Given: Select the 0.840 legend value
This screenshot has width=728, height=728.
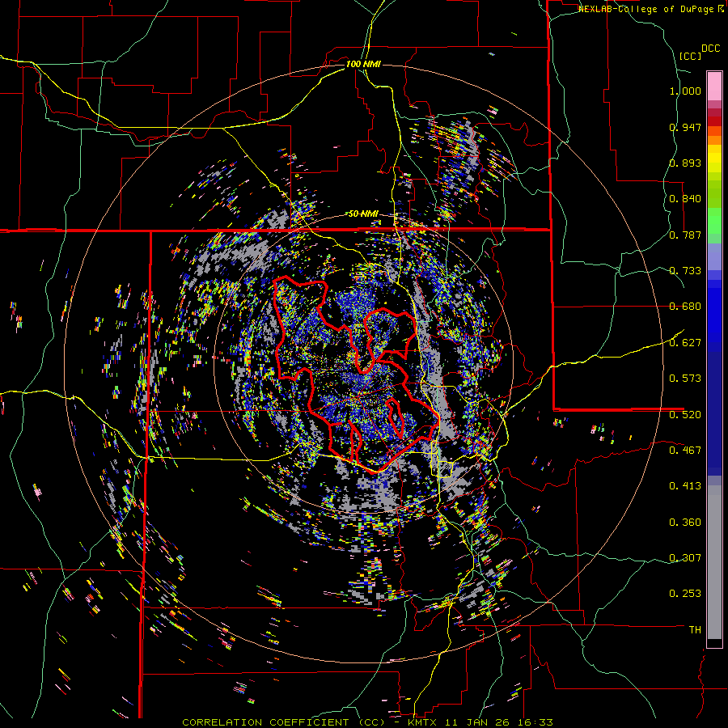Looking at the screenshot, I should tap(685, 199).
